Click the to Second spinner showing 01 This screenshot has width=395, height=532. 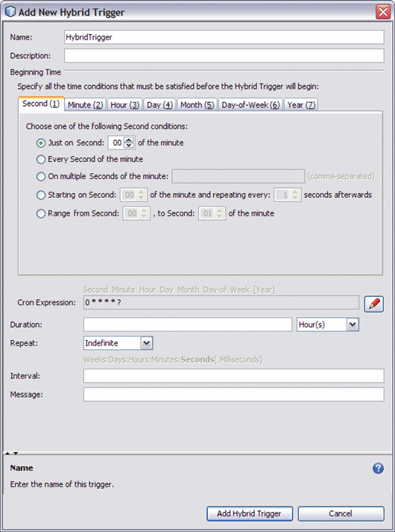[212, 213]
